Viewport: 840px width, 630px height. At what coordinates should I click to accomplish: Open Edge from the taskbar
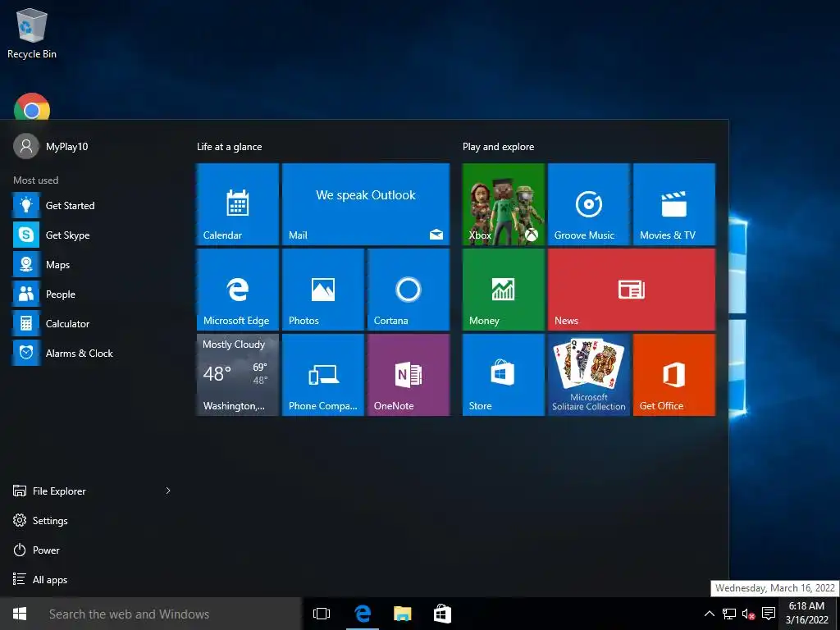(363, 614)
